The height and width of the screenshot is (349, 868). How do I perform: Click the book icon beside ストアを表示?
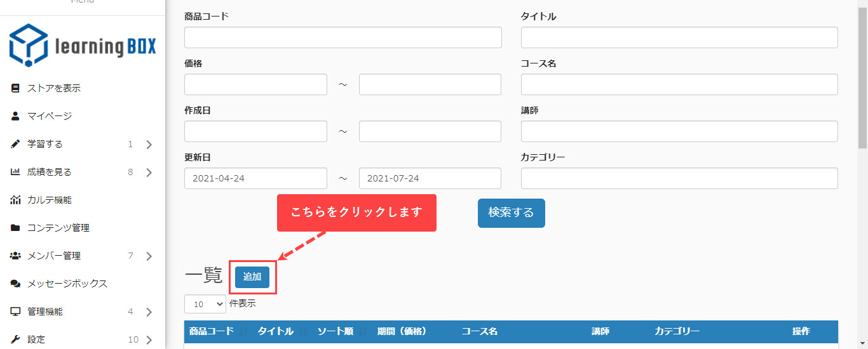[x=16, y=88]
